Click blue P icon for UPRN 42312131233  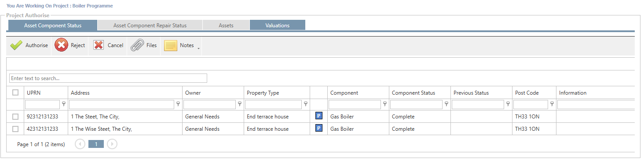coord(319,129)
